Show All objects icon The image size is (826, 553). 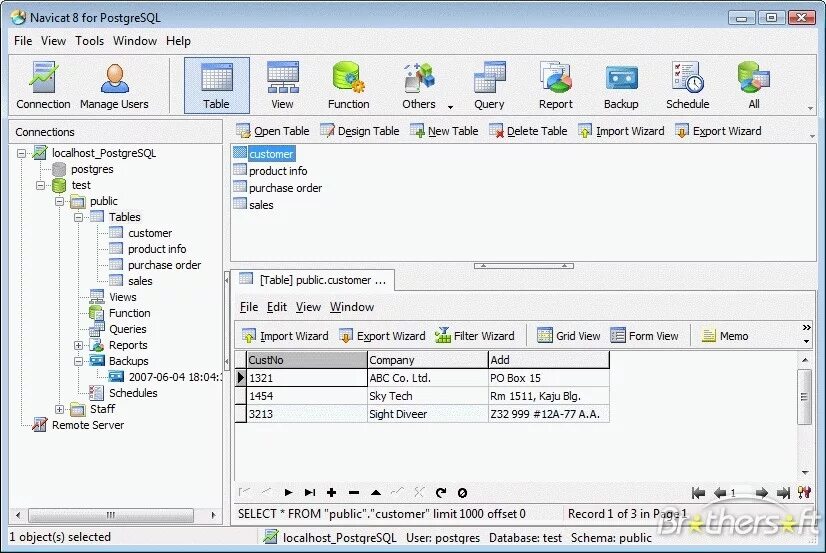[x=754, y=85]
